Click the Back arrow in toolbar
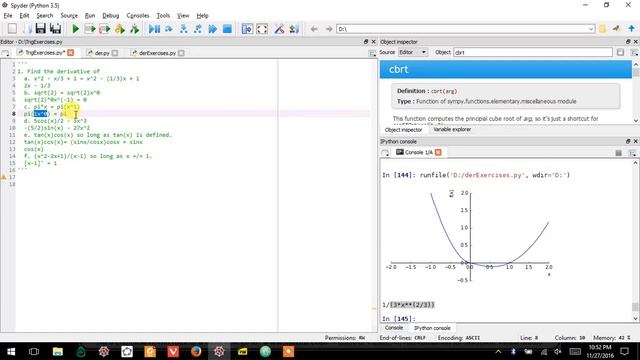This screenshot has height=360, width=640. coord(314,29)
